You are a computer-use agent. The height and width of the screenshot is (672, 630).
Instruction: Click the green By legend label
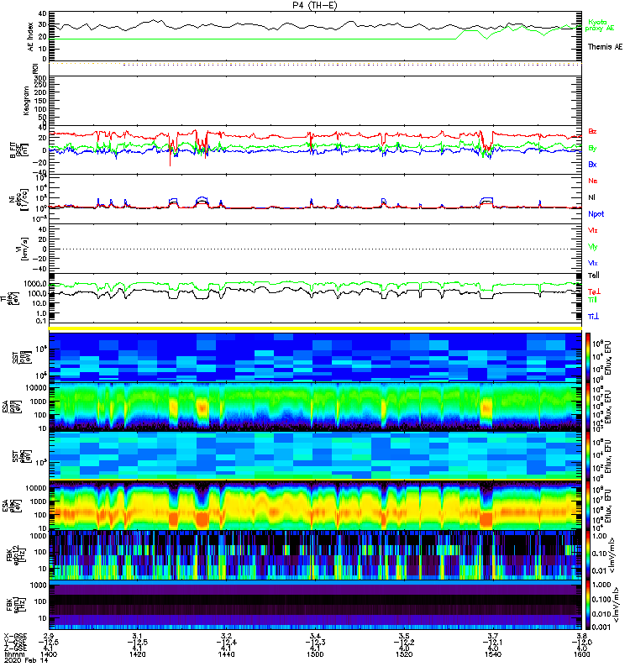click(592, 149)
